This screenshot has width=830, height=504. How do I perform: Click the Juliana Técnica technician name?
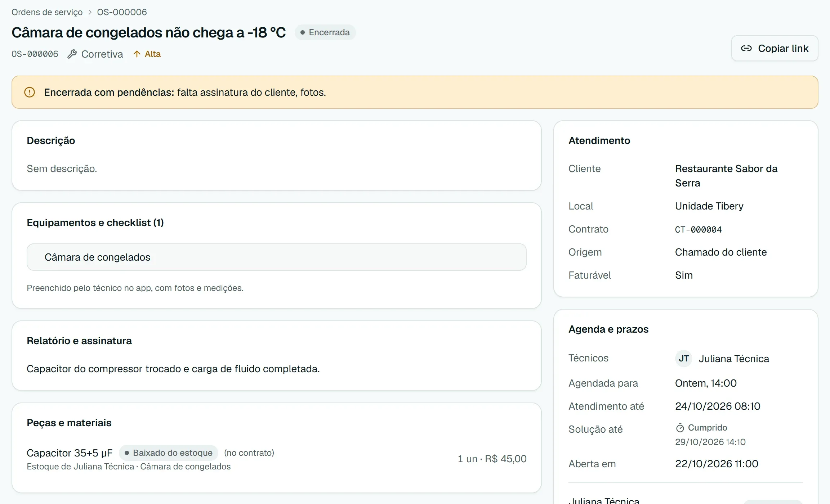coord(734,359)
